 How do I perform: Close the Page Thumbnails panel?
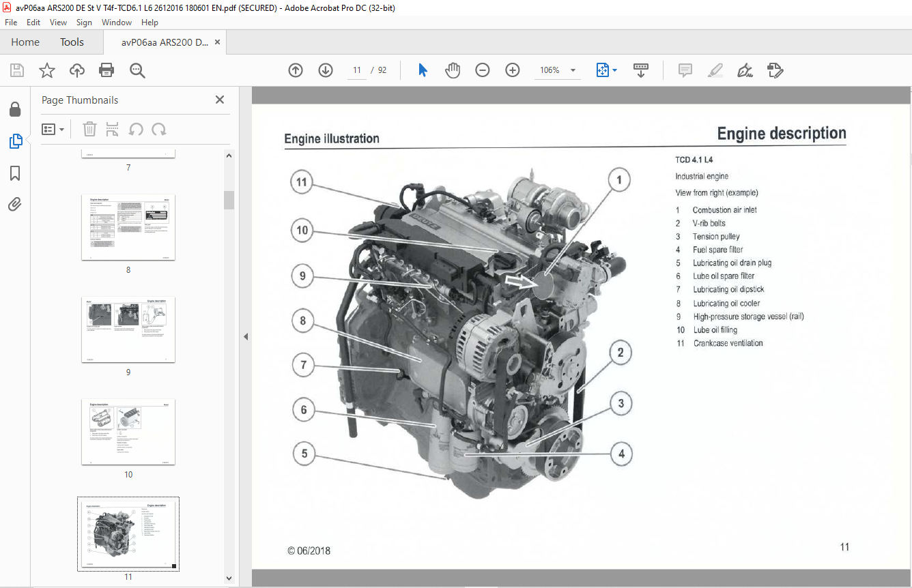[220, 100]
